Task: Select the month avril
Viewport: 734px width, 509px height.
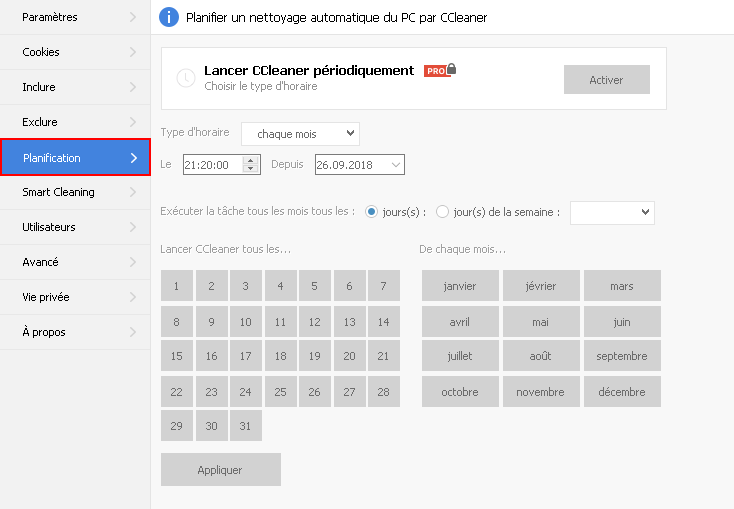Action: click(460, 322)
